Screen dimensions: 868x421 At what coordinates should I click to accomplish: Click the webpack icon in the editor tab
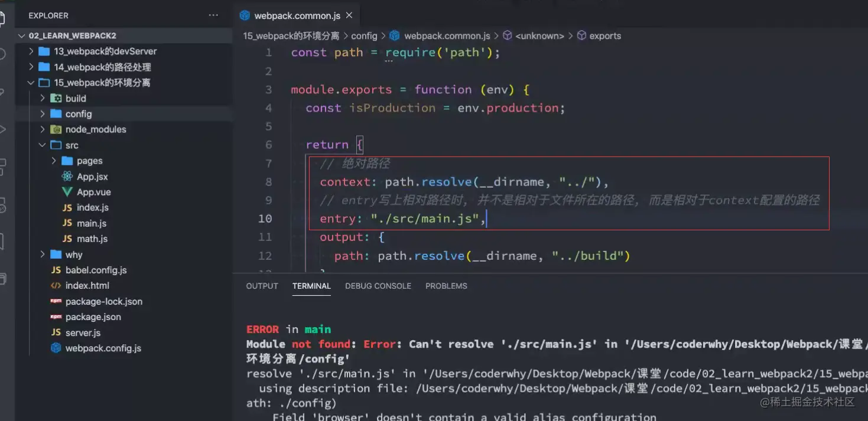click(x=245, y=16)
